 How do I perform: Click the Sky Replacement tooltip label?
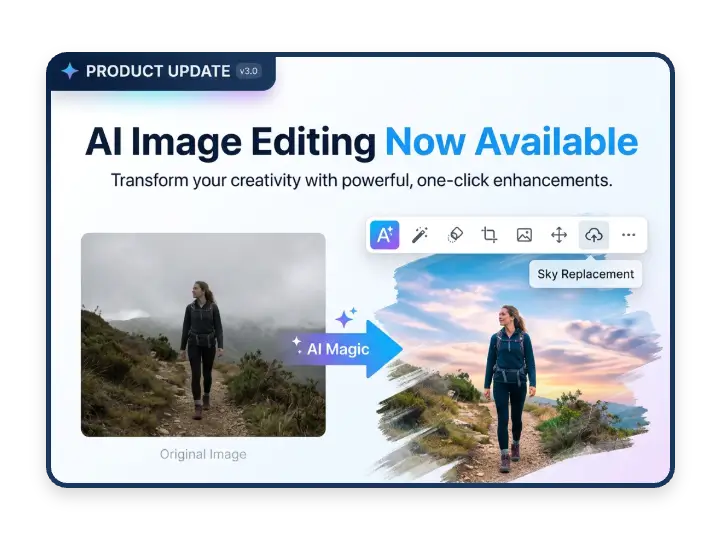tap(586, 274)
